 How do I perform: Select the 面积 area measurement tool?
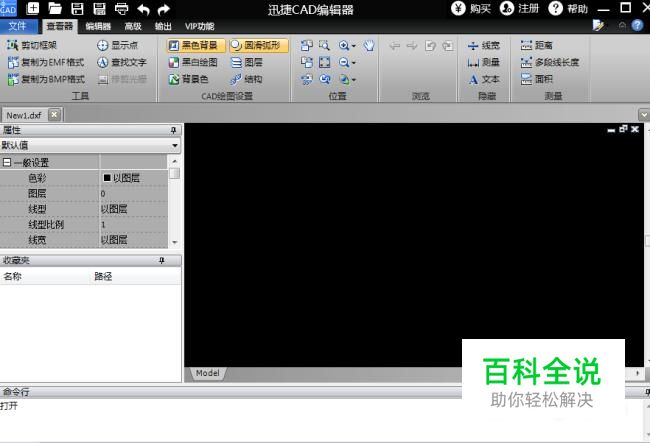click(x=526, y=79)
